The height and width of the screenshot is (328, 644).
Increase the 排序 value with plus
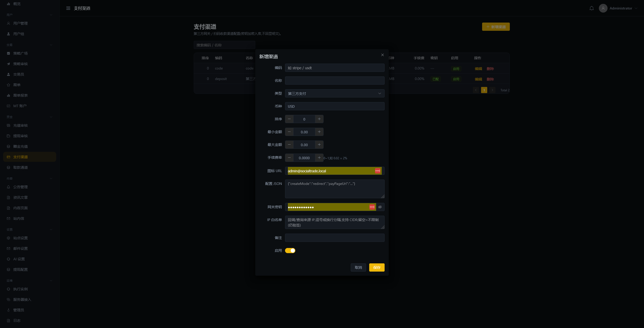coord(319,119)
